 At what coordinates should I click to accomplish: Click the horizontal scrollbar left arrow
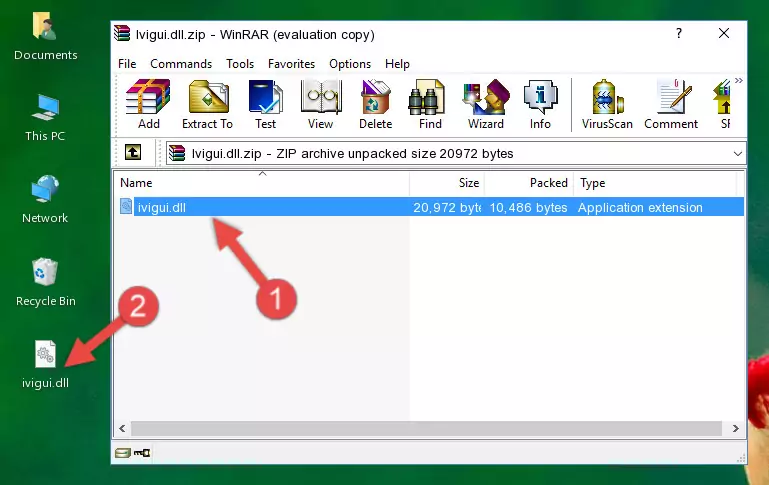tap(122, 429)
